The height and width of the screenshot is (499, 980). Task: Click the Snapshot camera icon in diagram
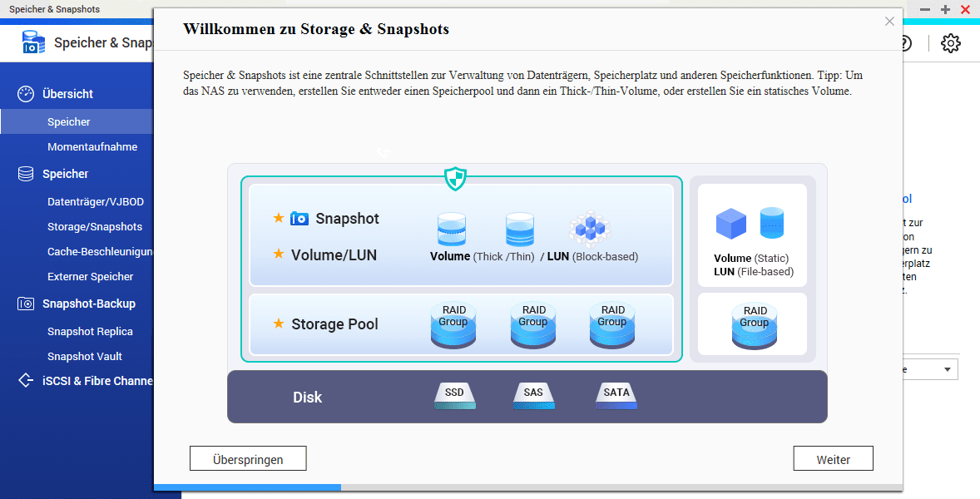tap(299, 219)
